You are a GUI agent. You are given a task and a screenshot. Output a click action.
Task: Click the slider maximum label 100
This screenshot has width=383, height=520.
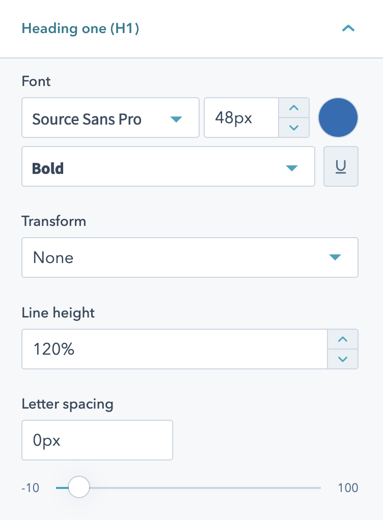348,488
